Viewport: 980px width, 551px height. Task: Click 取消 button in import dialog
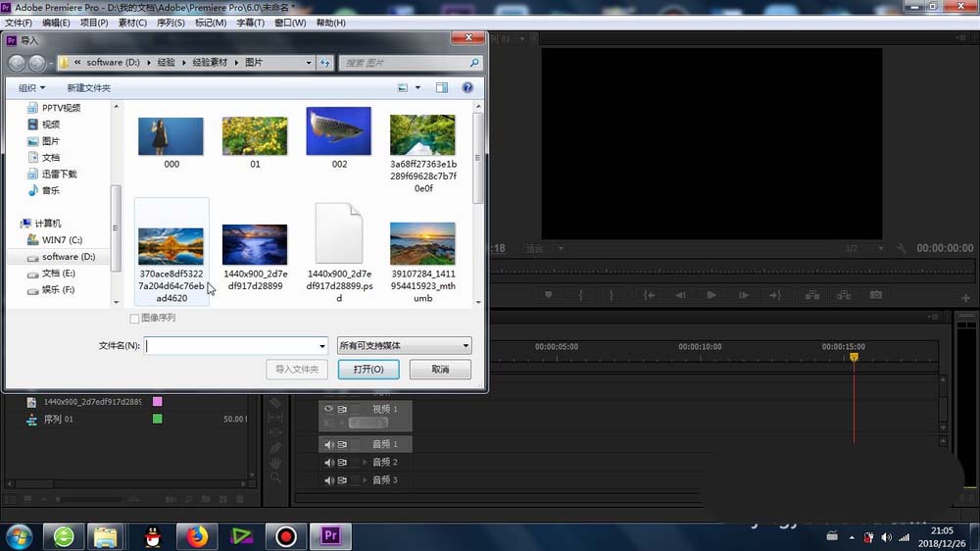[x=440, y=369]
